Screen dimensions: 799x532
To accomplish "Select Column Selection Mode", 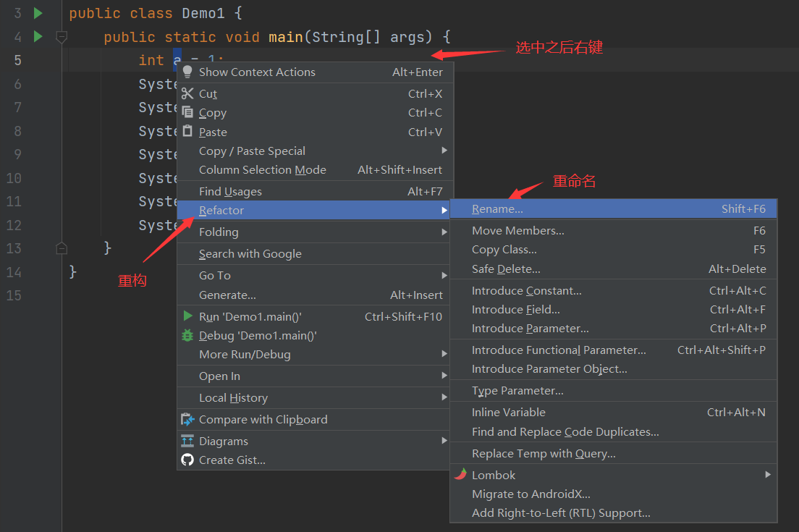I will coord(313,169).
